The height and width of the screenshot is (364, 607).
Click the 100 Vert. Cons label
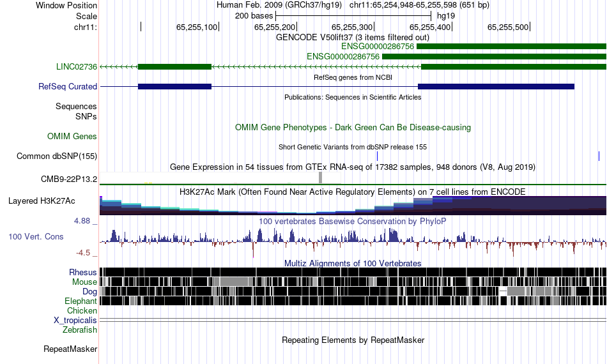click(x=36, y=236)
